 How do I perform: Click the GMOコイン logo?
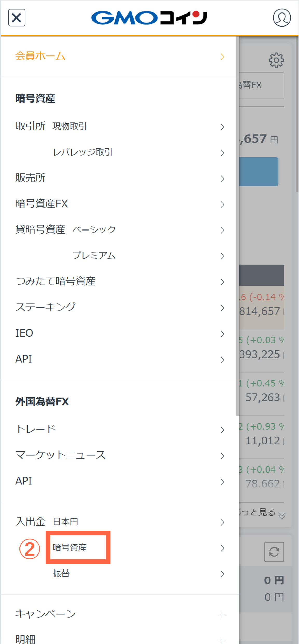(x=149, y=18)
